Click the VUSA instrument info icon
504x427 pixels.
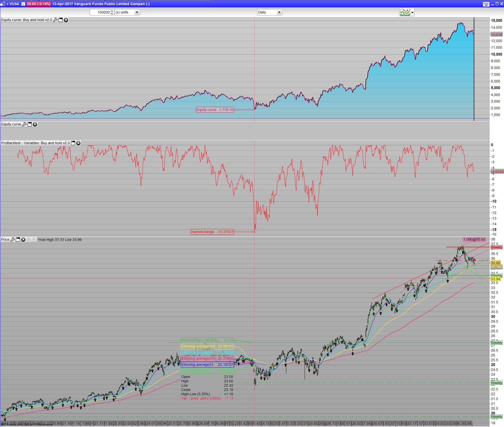(23, 4)
